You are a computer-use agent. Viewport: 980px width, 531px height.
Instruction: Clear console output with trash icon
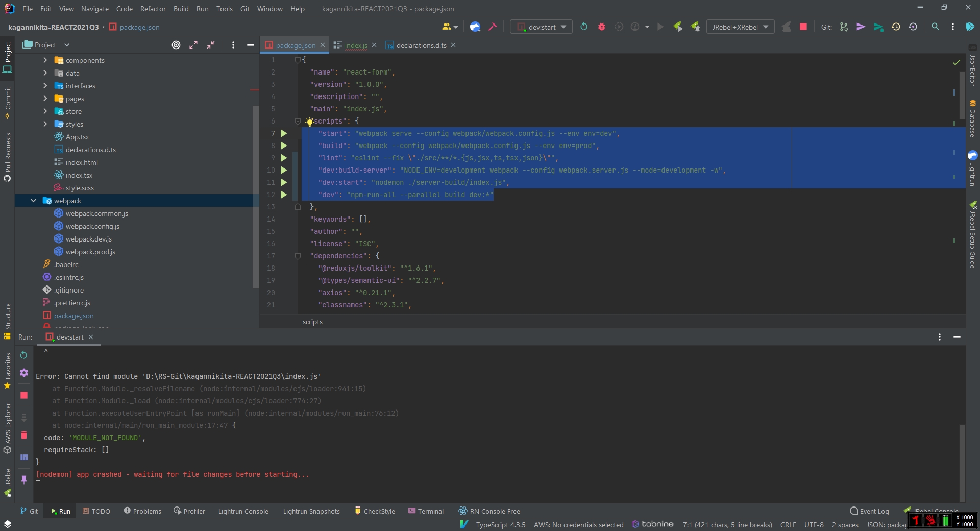[24, 436]
